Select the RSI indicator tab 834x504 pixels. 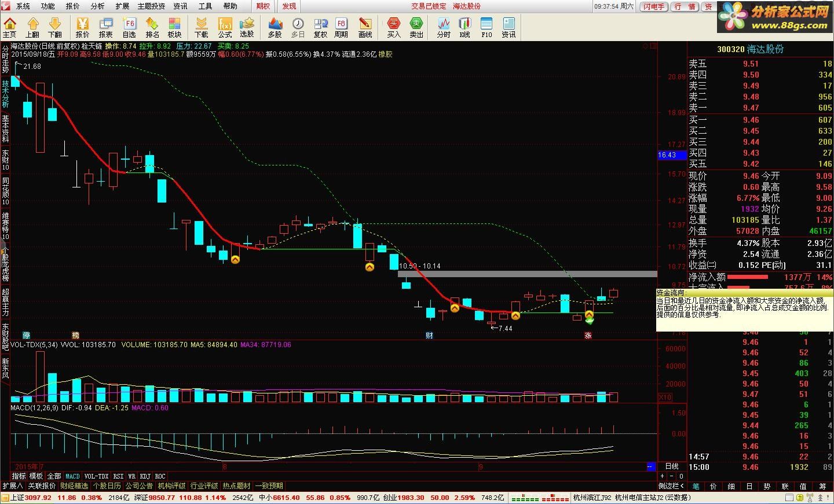click(118, 476)
